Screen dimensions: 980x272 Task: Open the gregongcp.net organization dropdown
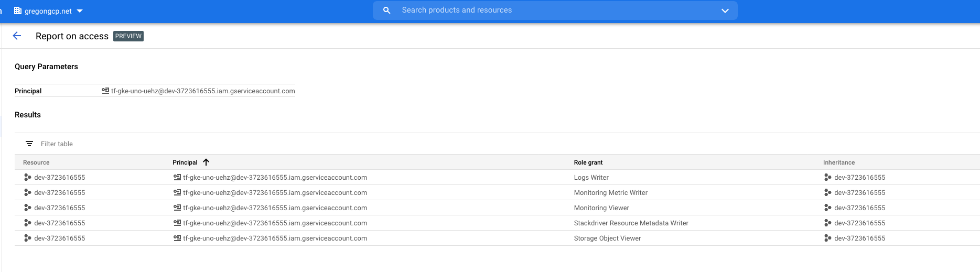click(80, 11)
